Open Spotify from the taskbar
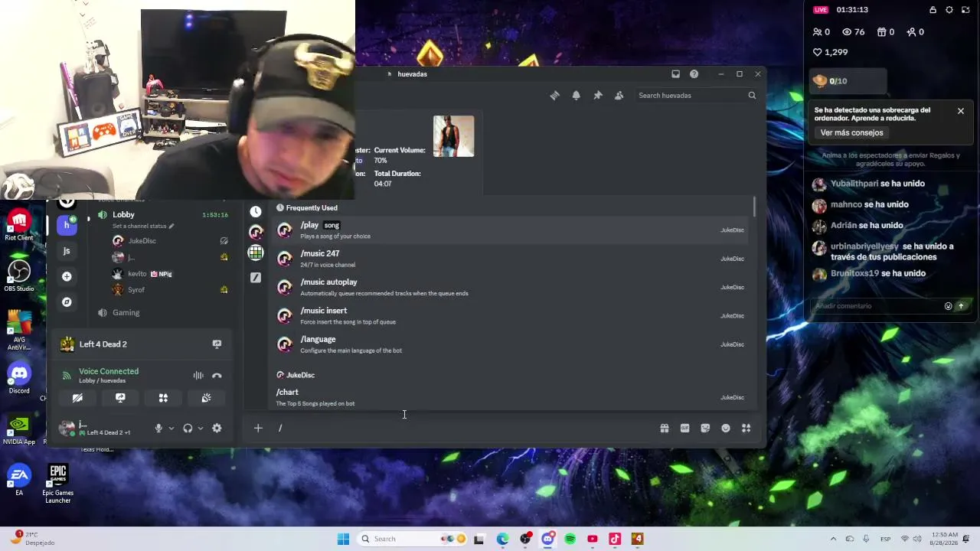 tap(570, 539)
